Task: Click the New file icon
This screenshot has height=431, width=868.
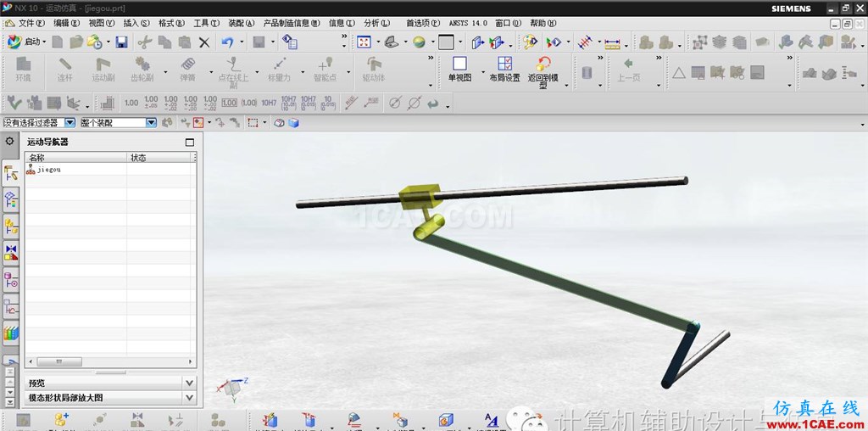Action: 57,42
